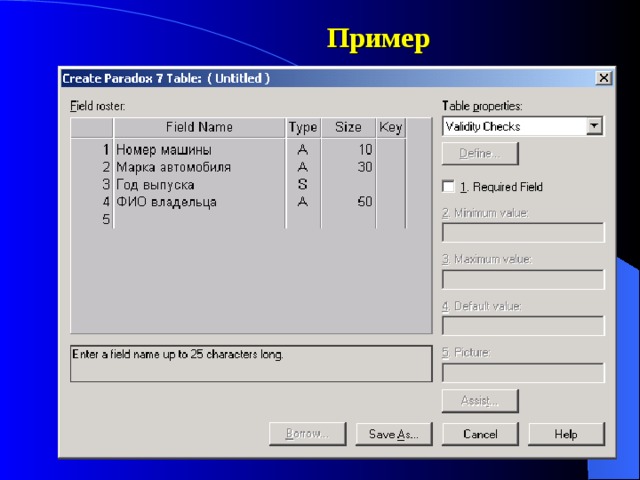Click the Assist... button

pos(480,400)
